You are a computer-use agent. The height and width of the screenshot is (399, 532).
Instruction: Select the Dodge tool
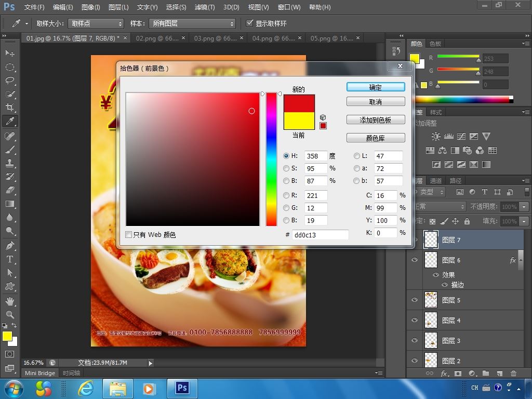(x=9, y=231)
